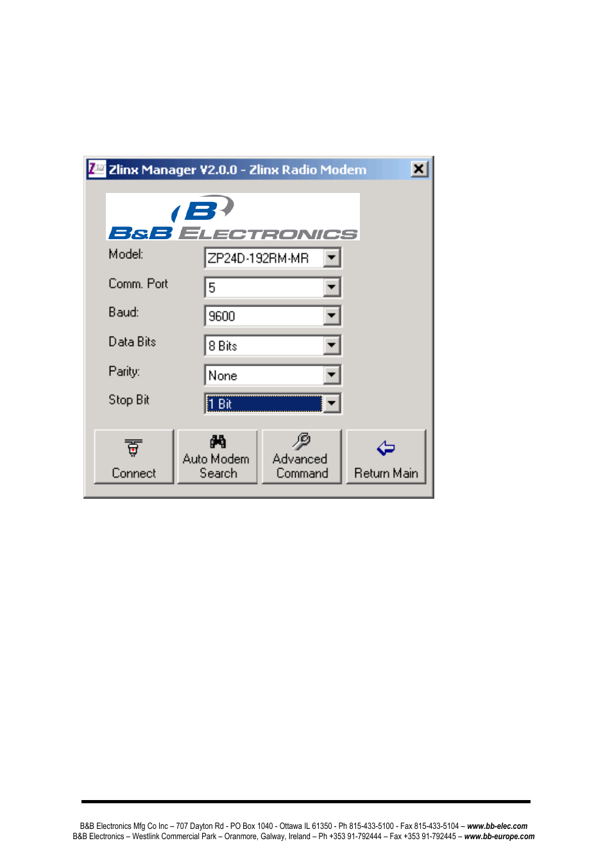Expand the Comm. Port dropdown arrow
Image resolution: width=612 pixels, height=868 pixels.
coord(332,287)
